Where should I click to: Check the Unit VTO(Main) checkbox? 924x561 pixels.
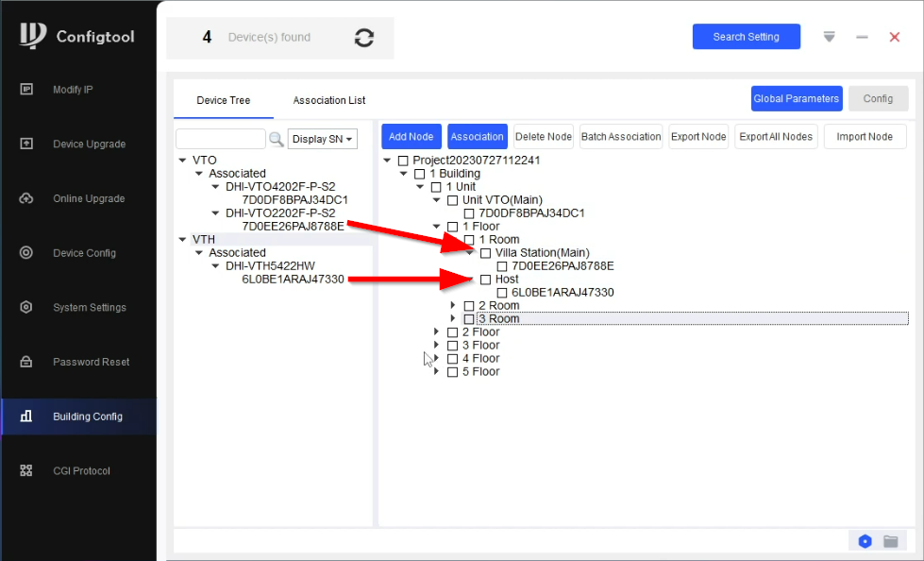click(x=453, y=200)
